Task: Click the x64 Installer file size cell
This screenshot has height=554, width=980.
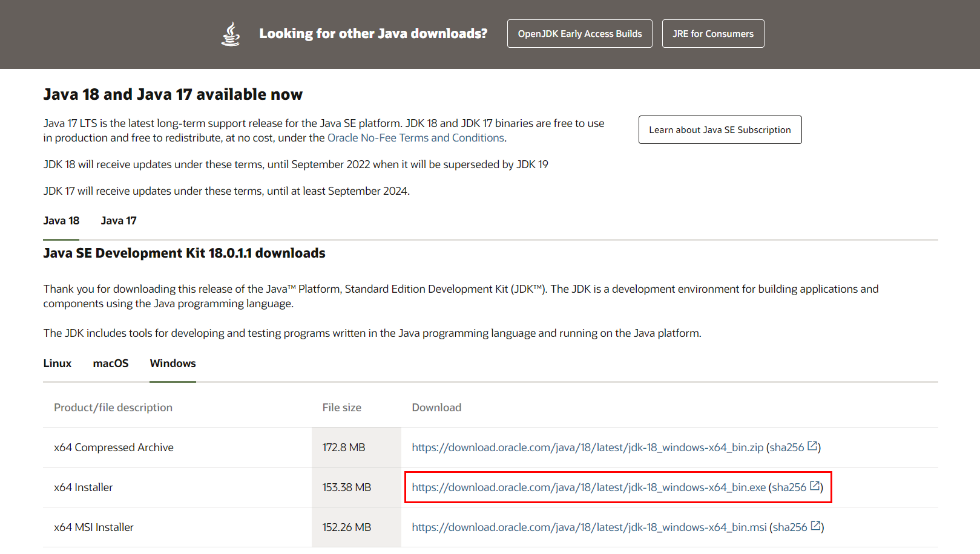Action: pos(346,487)
